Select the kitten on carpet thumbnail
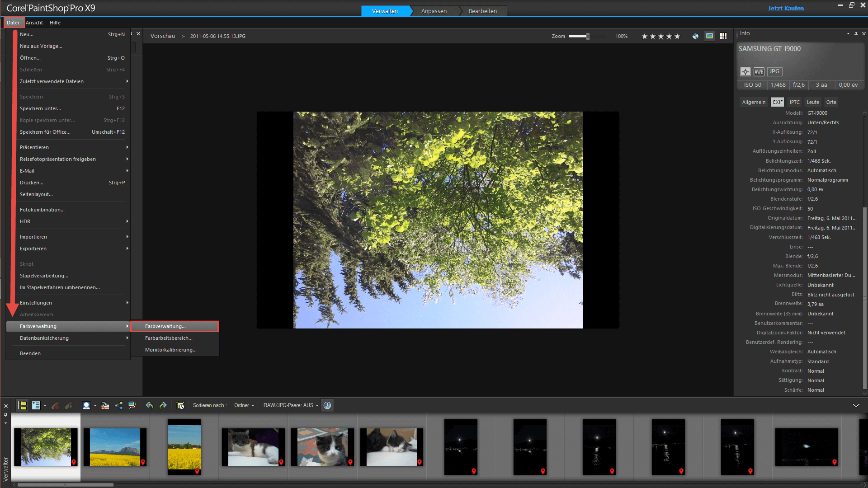The image size is (868, 488). click(x=322, y=447)
